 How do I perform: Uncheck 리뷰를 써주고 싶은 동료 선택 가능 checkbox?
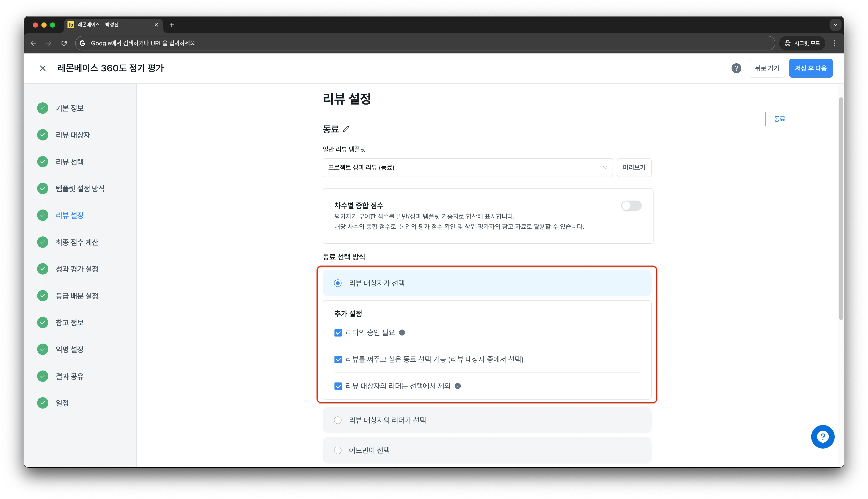tap(338, 360)
